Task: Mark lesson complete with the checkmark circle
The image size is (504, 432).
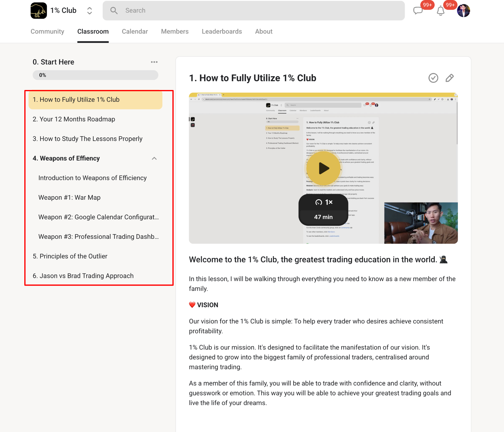Action: 433,78
